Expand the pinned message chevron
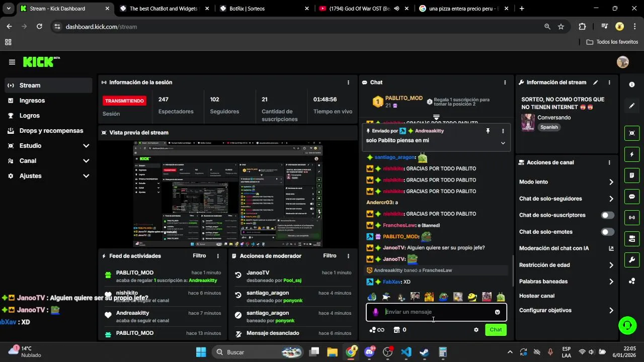644x362 pixels. [x=503, y=143]
